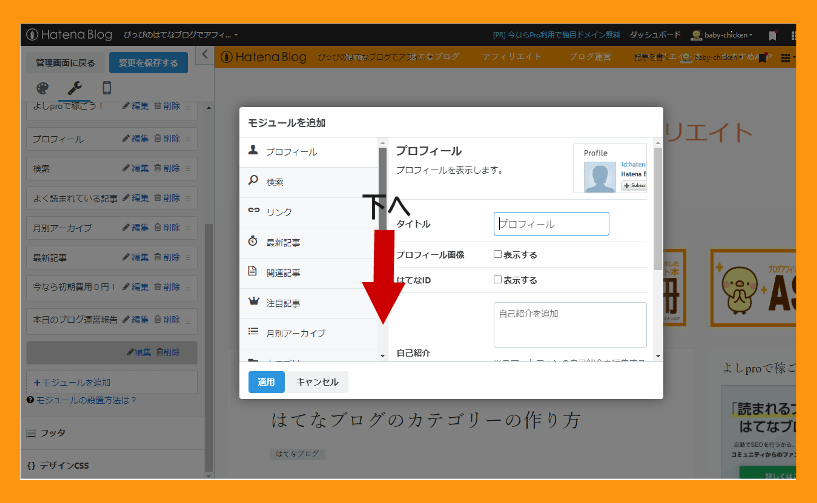Open the design palette tab icon
This screenshot has height=503, width=817.
pyautogui.click(x=42, y=88)
